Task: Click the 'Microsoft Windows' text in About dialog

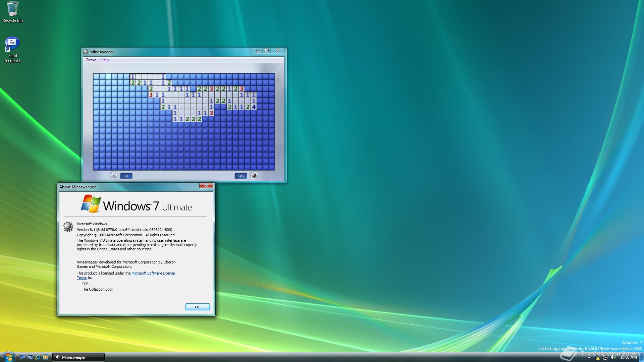Action: pos(92,224)
